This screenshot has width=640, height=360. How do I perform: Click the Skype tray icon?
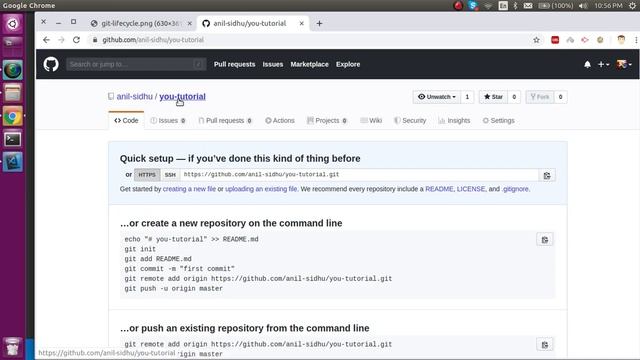pyautogui.click(x=473, y=6)
